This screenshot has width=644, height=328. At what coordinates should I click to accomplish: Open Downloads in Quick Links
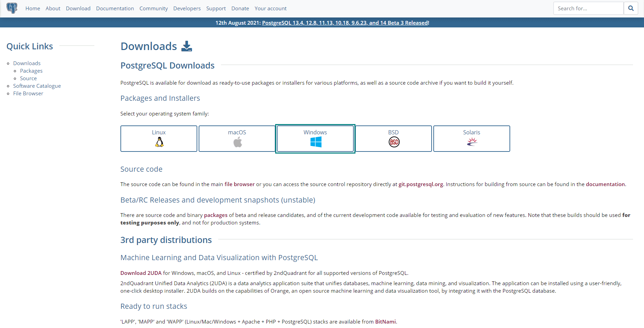point(27,63)
